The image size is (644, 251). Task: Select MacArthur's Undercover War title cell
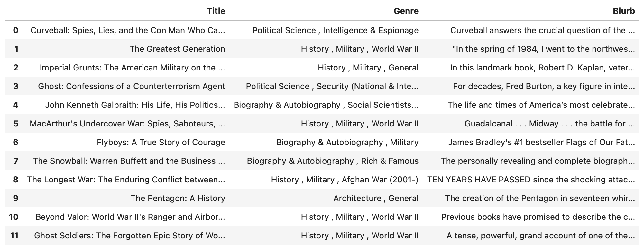tap(127, 124)
